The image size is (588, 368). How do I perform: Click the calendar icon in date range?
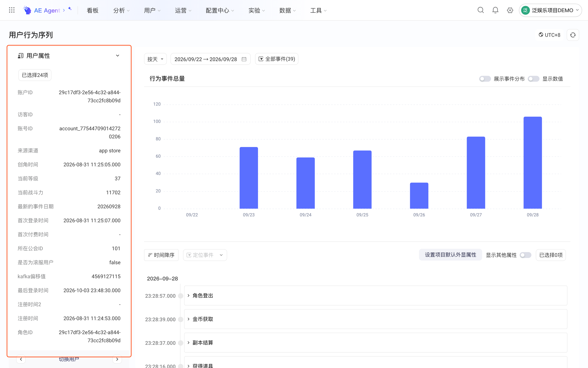point(244,59)
